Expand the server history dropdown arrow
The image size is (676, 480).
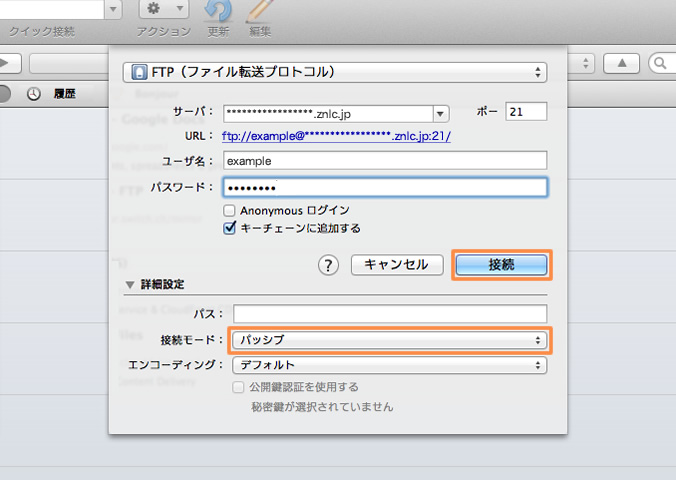(440, 114)
